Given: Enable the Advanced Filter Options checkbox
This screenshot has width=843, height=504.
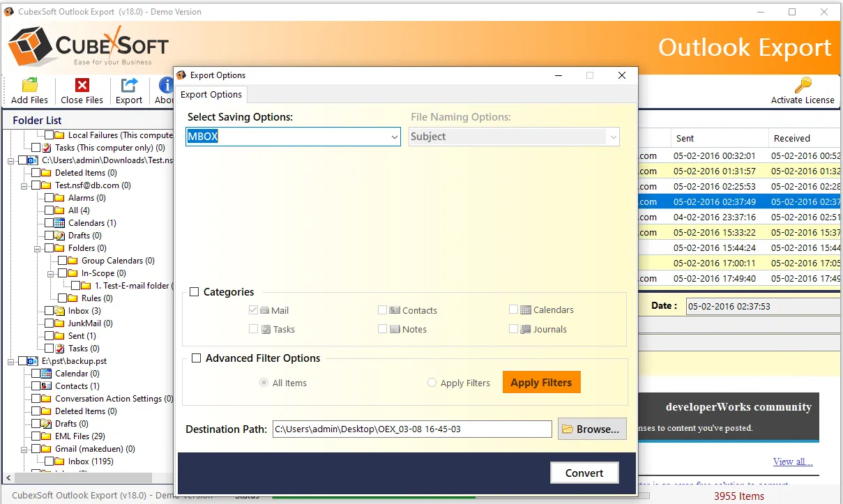Looking at the screenshot, I should coord(197,358).
